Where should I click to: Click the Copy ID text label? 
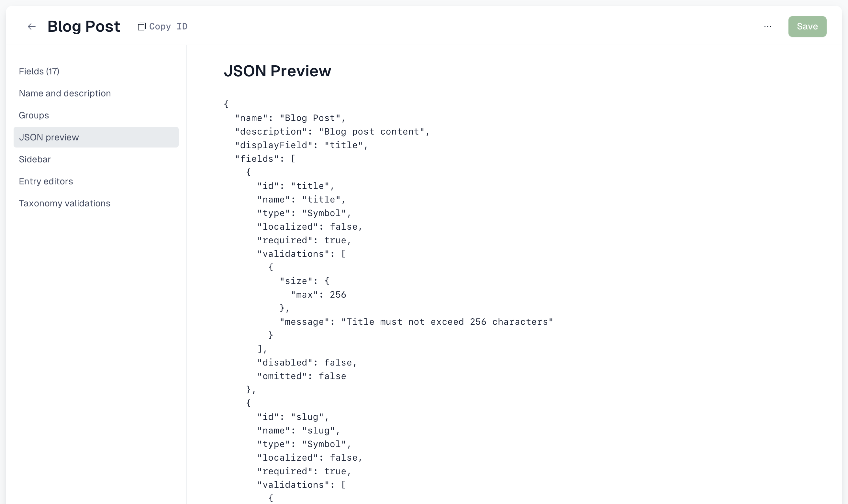click(x=168, y=27)
